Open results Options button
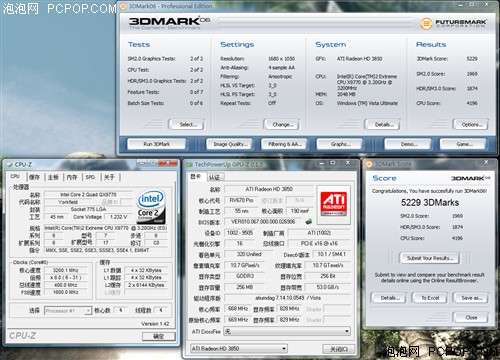Screen dimensions: 500x360 coord(471,124)
